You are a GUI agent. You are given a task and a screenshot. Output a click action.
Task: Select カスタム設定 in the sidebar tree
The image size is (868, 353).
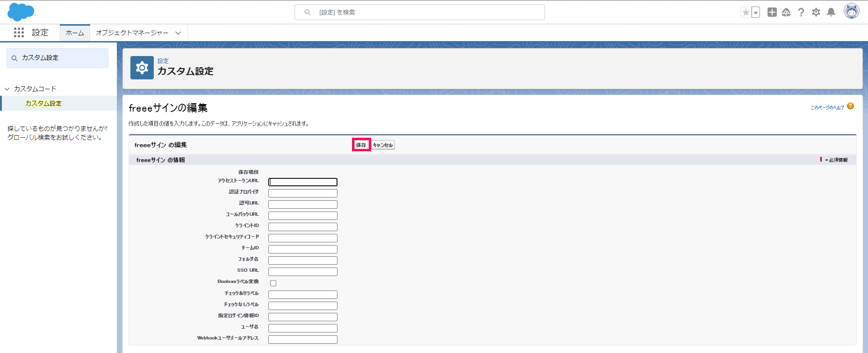(x=43, y=103)
